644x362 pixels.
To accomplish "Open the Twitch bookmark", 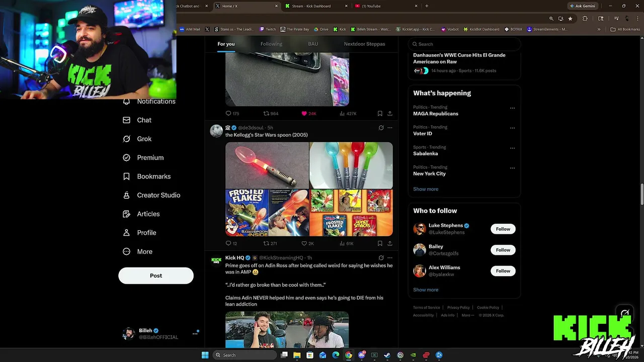I will pyautogui.click(x=268, y=29).
